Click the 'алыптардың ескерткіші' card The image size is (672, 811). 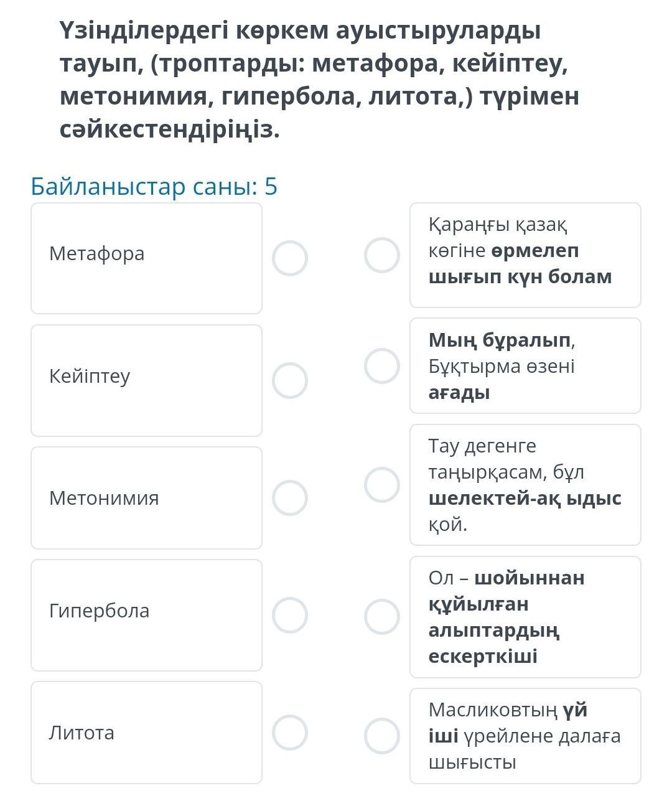[x=525, y=617]
